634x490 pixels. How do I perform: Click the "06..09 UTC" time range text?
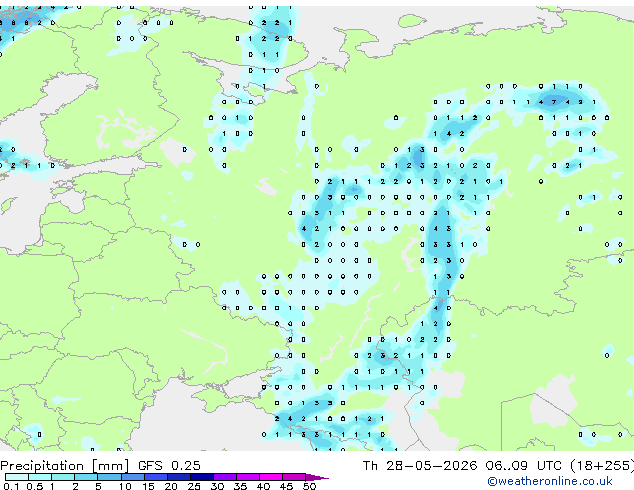click(x=524, y=466)
